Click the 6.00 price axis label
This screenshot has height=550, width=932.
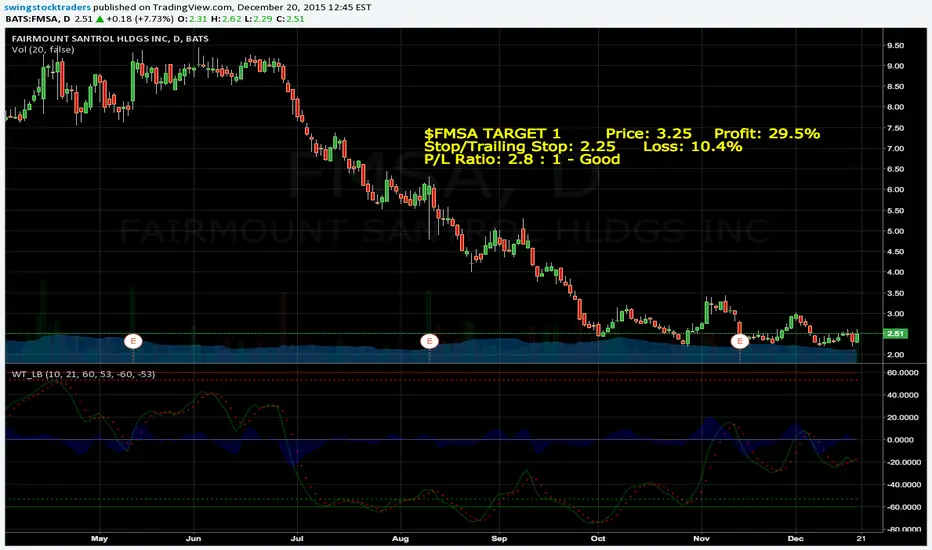click(895, 190)
